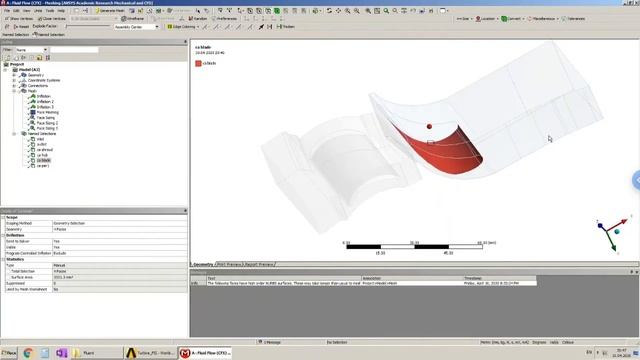The height and width of the screenshot is (360, 640).
Task: Select the Rotate view tool
Action: coord(329,11)
